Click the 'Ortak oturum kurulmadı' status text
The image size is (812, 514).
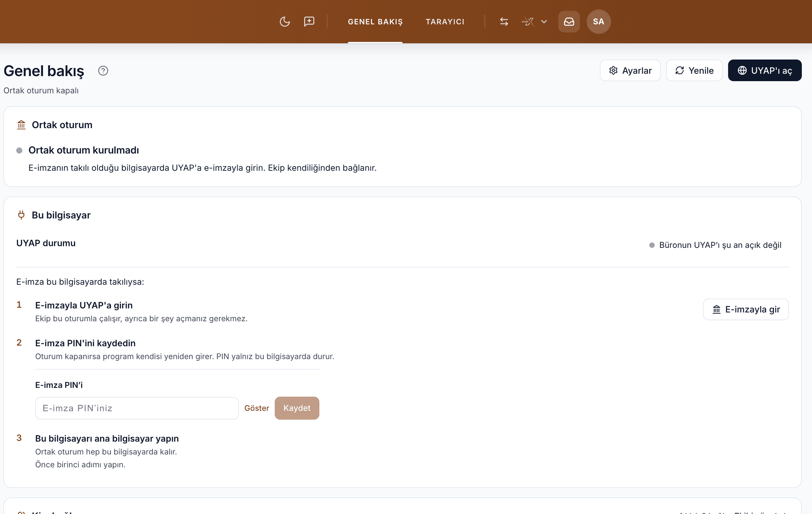[x=84, y=150]
